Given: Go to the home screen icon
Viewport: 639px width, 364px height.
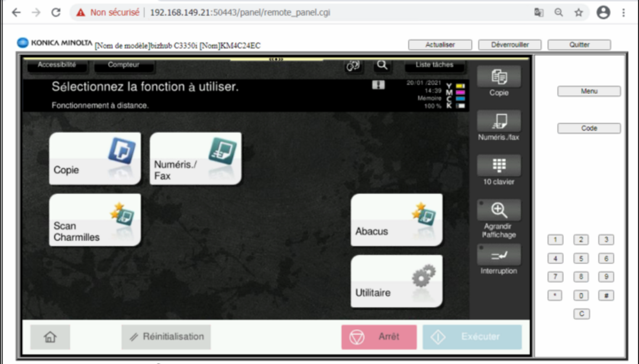Looking at the screenshot, I should [x=50, y=337].
